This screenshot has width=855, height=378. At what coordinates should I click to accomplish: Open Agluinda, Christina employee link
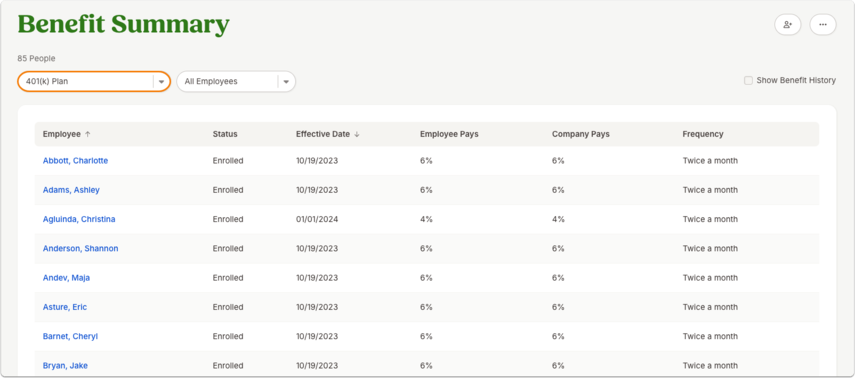point(79,219)
